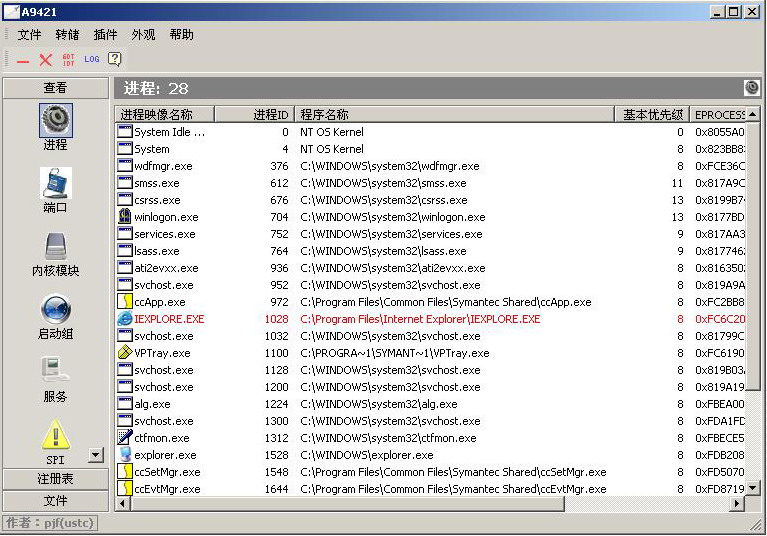Click process ID 1028 in red
Screen dimensions: 767x536
[x=276, y=319]
